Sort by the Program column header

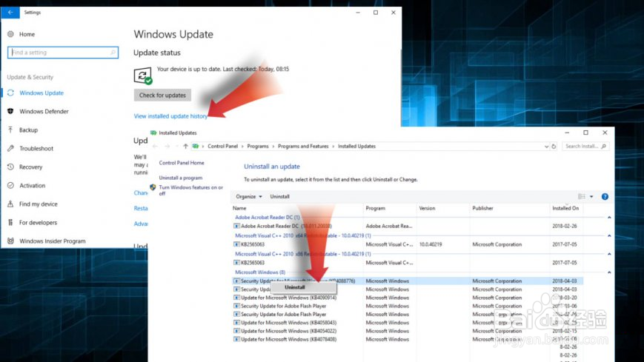click(x=376, y=209)
